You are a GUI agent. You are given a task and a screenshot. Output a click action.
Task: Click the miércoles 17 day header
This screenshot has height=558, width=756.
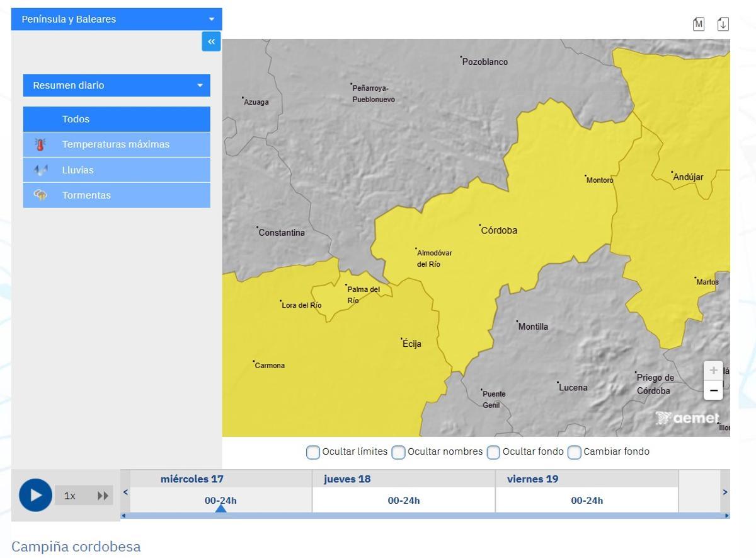[x=192, y=479]
